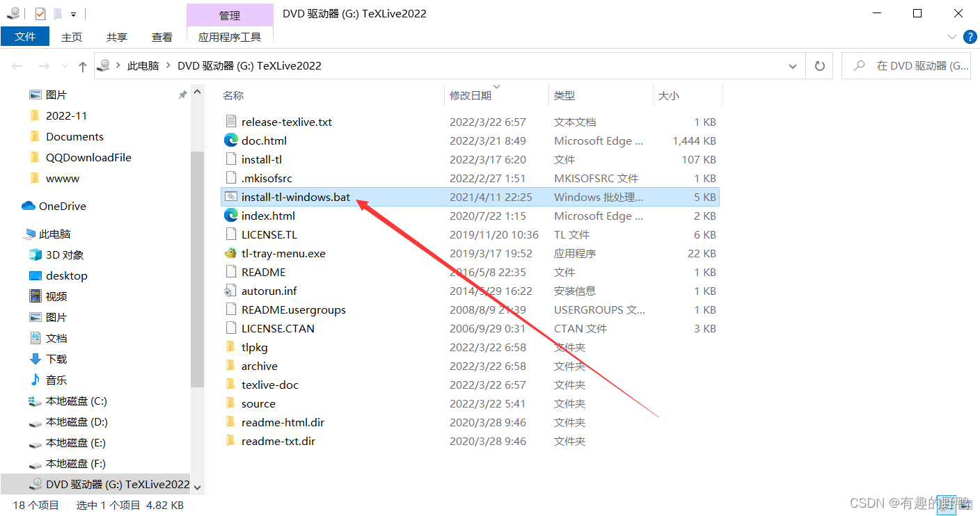Viewport: 980px width, 516px height.
Task: Click the batch icon of install-tl-windows.bat
Action: click(231, 197)
